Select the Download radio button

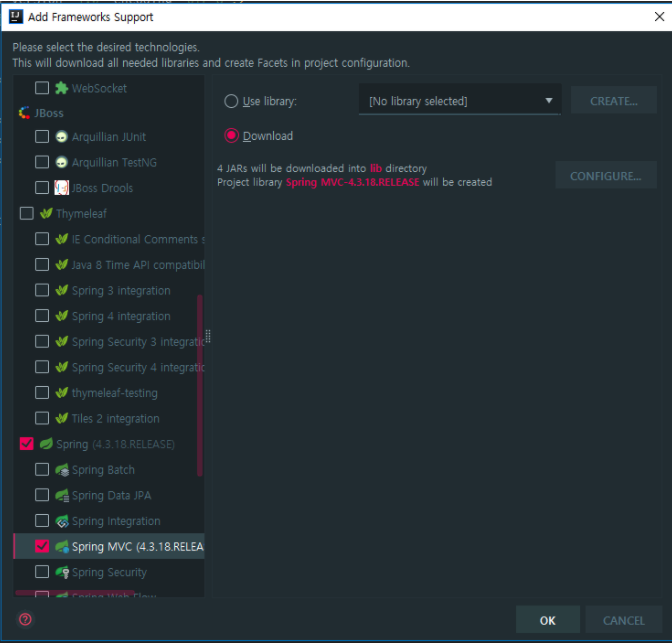click(x=231, y=136)
